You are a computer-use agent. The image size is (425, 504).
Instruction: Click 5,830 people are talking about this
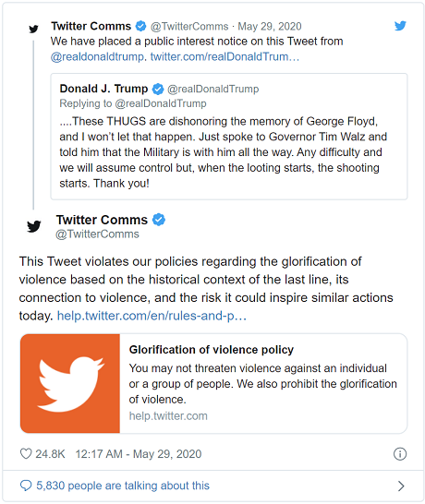tap(123, 486)
